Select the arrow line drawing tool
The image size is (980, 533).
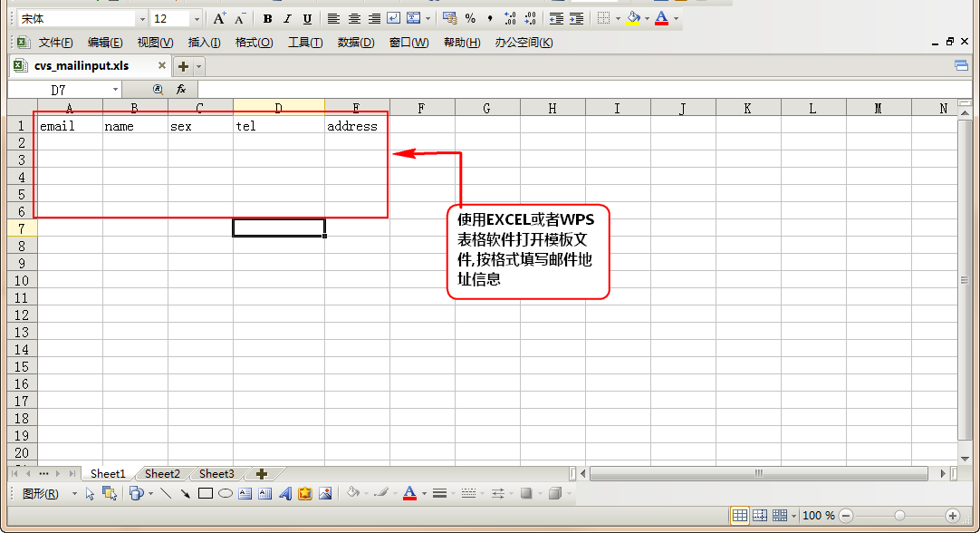pos(186,494)
